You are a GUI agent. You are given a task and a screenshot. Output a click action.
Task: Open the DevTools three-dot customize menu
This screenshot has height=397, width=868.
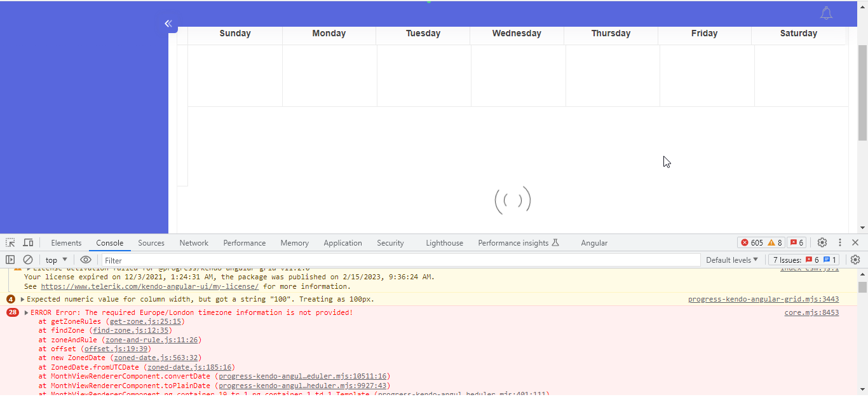click(x=840, y=242)
